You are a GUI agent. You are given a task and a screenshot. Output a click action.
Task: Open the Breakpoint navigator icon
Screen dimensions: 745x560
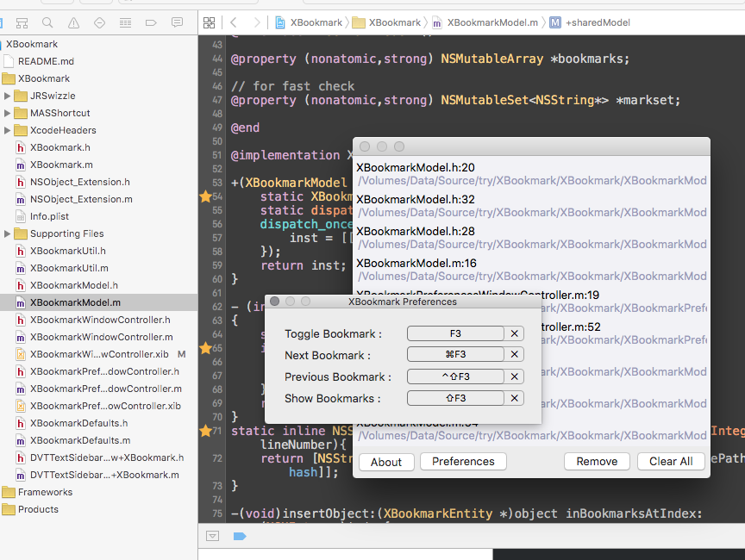pos(151,22)
